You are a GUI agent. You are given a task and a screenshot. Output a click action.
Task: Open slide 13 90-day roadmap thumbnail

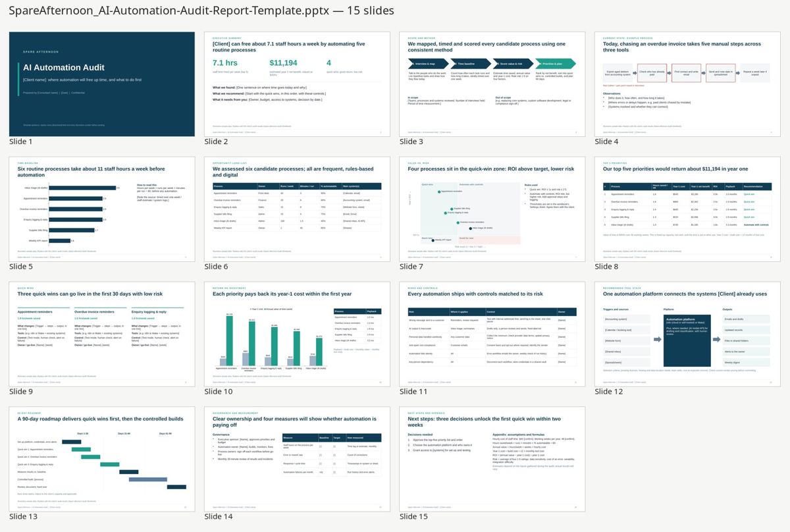[102, 459]
